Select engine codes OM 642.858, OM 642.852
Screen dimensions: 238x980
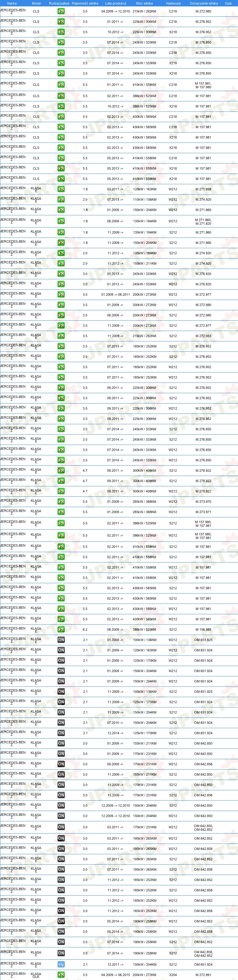click(203, 954)
